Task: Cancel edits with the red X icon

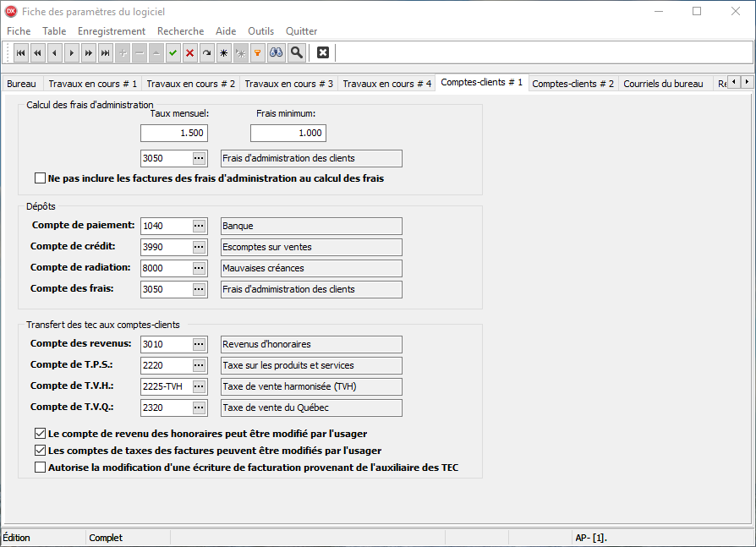Action: point(190,53)
